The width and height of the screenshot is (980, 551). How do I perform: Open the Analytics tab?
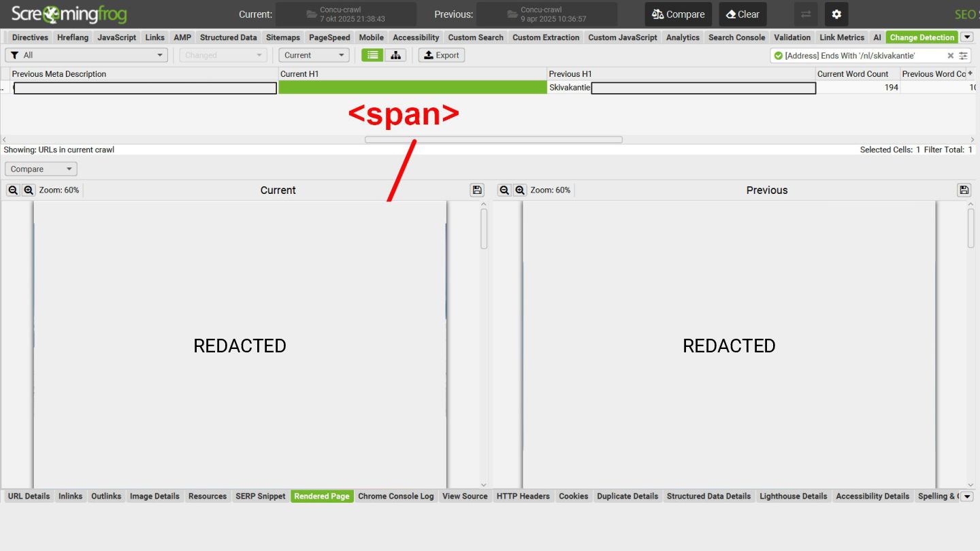coord(683,37)
